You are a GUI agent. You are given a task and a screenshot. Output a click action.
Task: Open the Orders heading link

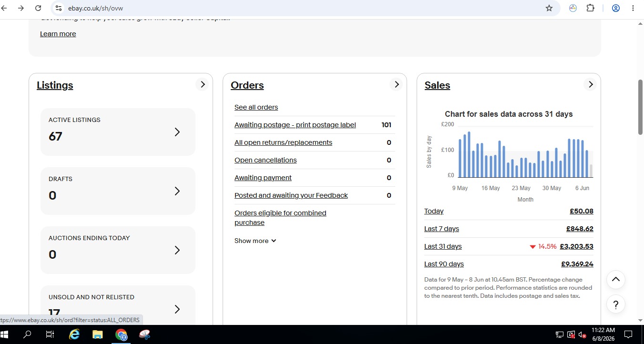[x=247, y=85]
